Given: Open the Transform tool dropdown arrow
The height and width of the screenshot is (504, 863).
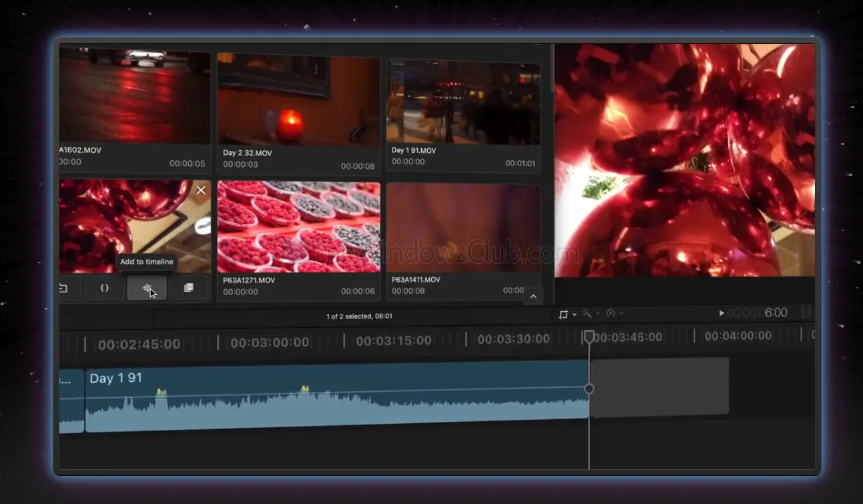Looking at the screenshot, I should [575, 314].
